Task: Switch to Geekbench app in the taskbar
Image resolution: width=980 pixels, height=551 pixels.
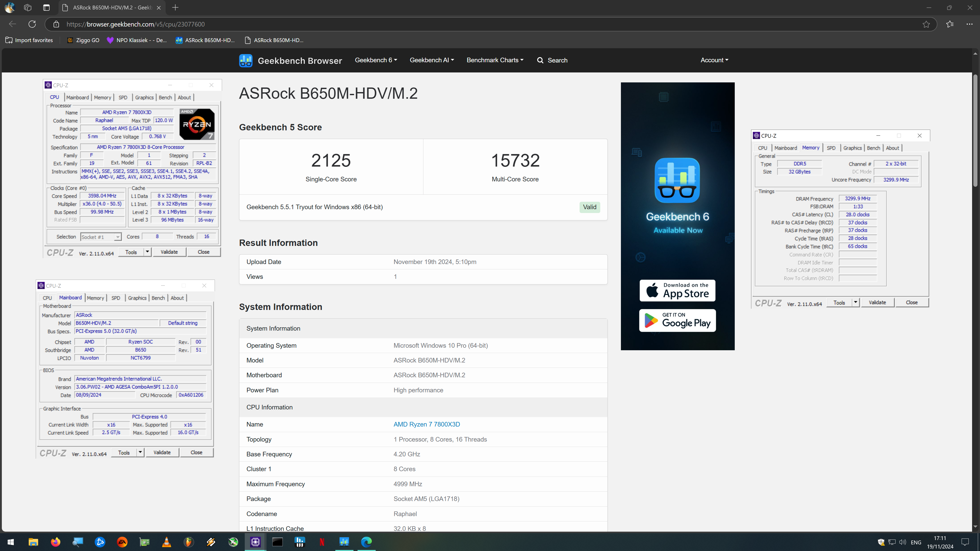Action: tap(344, 542)
